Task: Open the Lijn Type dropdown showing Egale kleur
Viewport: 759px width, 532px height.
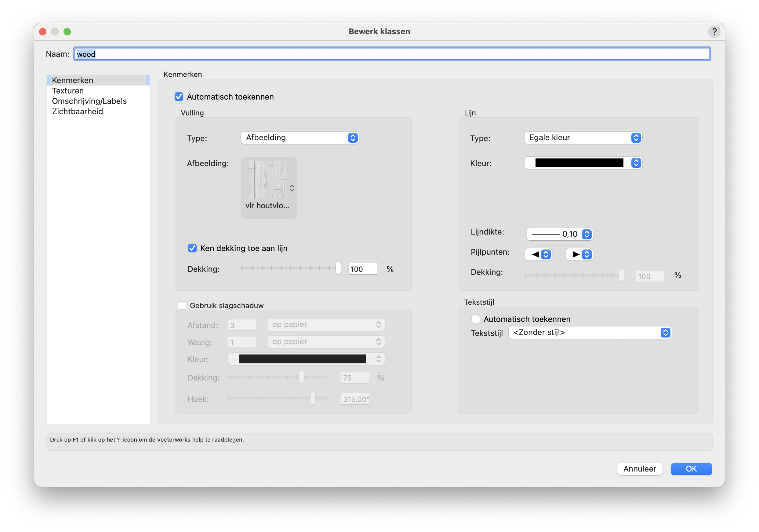Action: [x=583, y=137]
